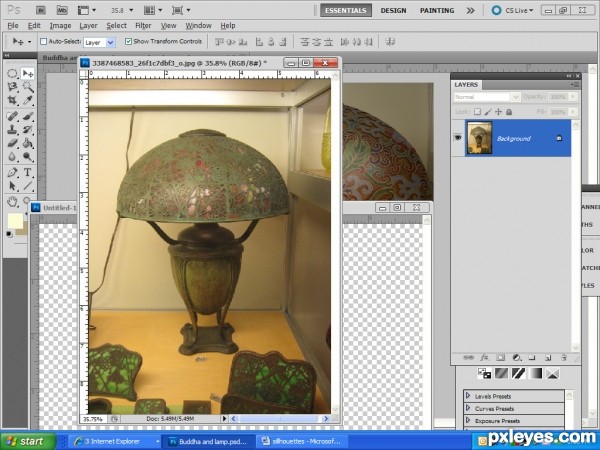Toggle lock position icon

(x=498, y=112)
